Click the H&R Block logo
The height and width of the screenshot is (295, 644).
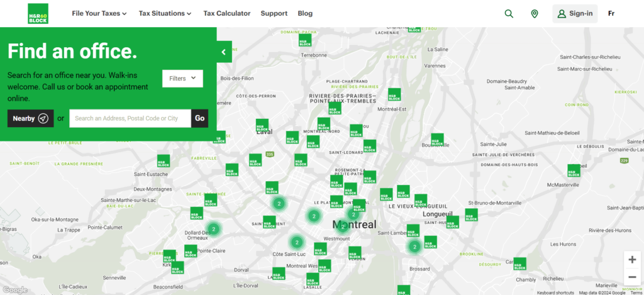click(x=38, y=13)
